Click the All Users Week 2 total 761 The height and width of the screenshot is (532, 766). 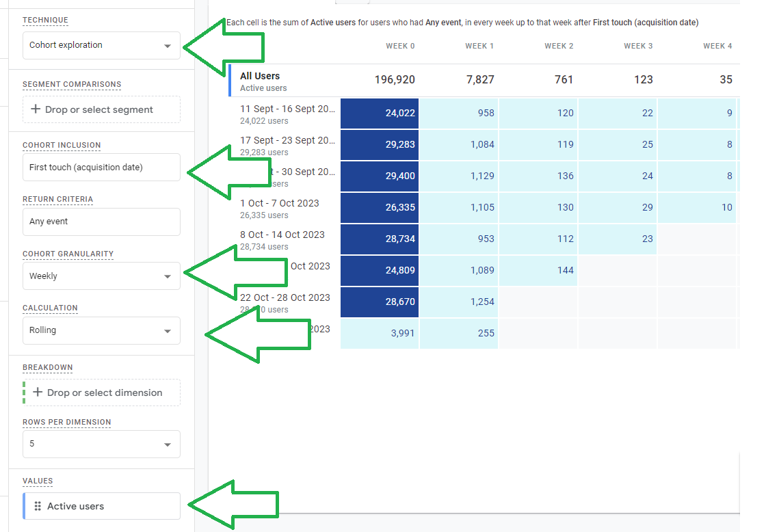click(x=564, y=79)
